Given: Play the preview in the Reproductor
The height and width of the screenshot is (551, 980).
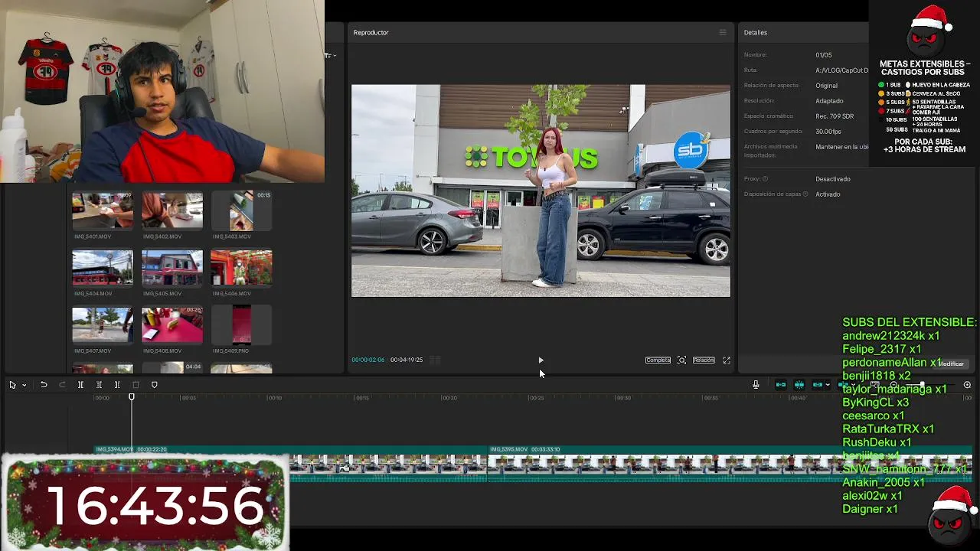Looking at the screenshot, I should 541,360.
